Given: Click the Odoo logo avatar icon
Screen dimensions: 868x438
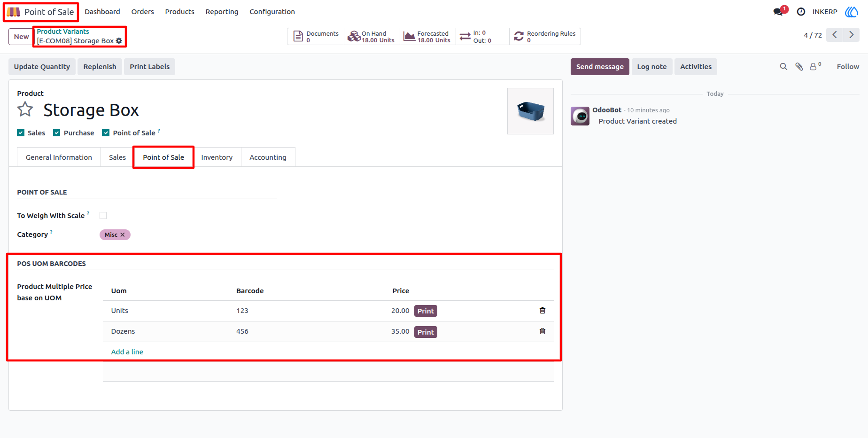Looking at the screenshot, I should [x=852, y=12].
